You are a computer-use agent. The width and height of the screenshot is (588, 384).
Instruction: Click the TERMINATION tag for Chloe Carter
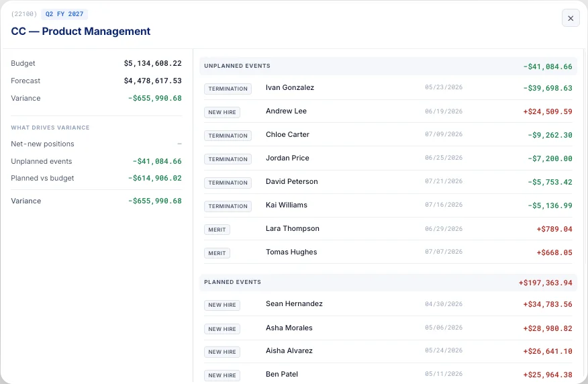228,136
